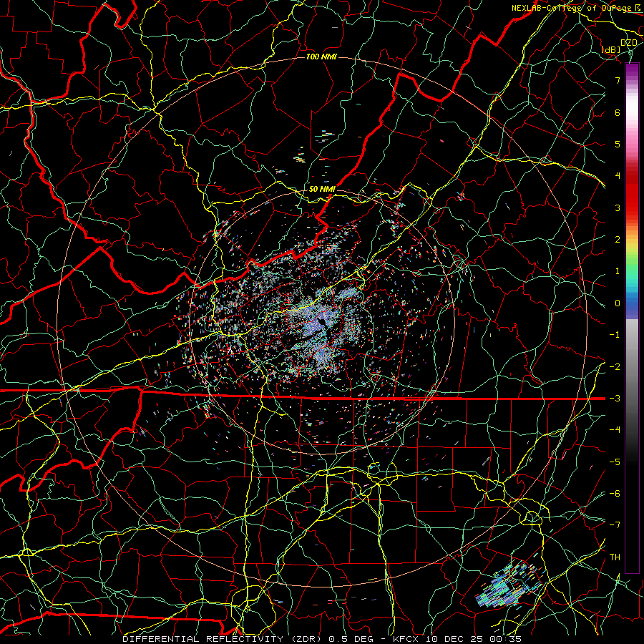The height and width of the screenshot is (644, 644).
Task: Click the -2 dB tick label on the scale
Action: coord(615,366)
